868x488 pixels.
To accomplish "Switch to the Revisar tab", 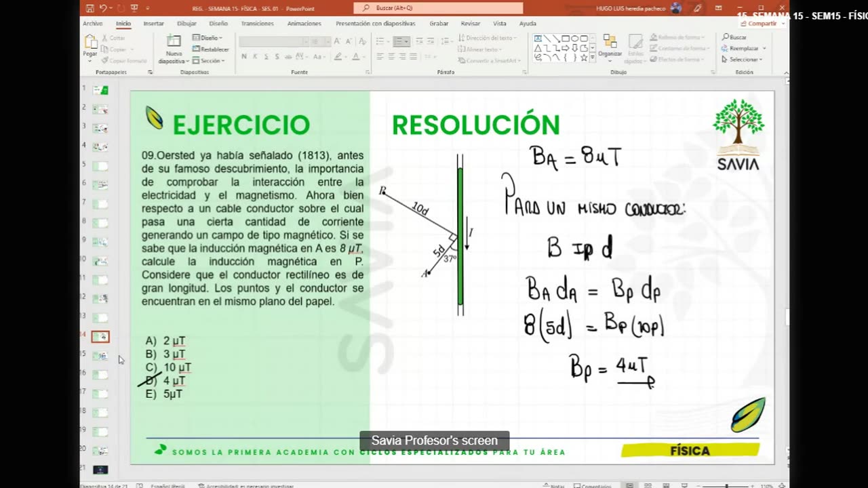I will (x=471, y=24).
